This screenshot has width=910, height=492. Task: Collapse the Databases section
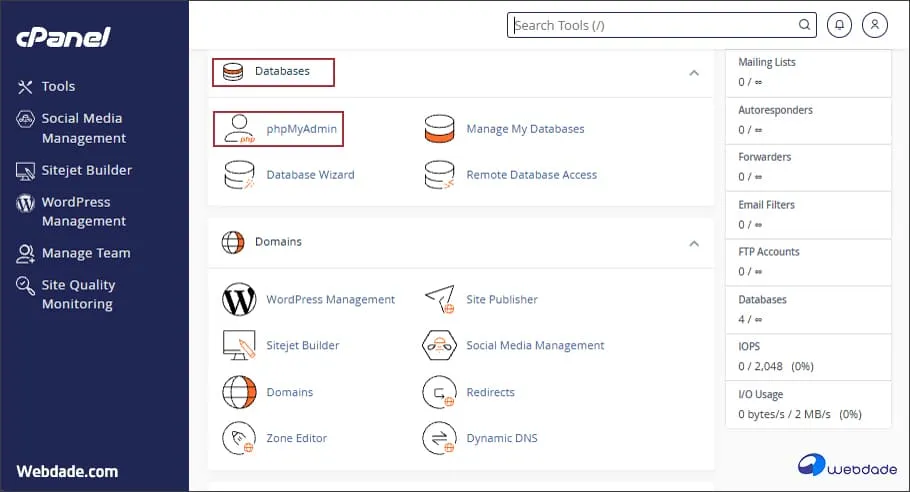(693, 72)
